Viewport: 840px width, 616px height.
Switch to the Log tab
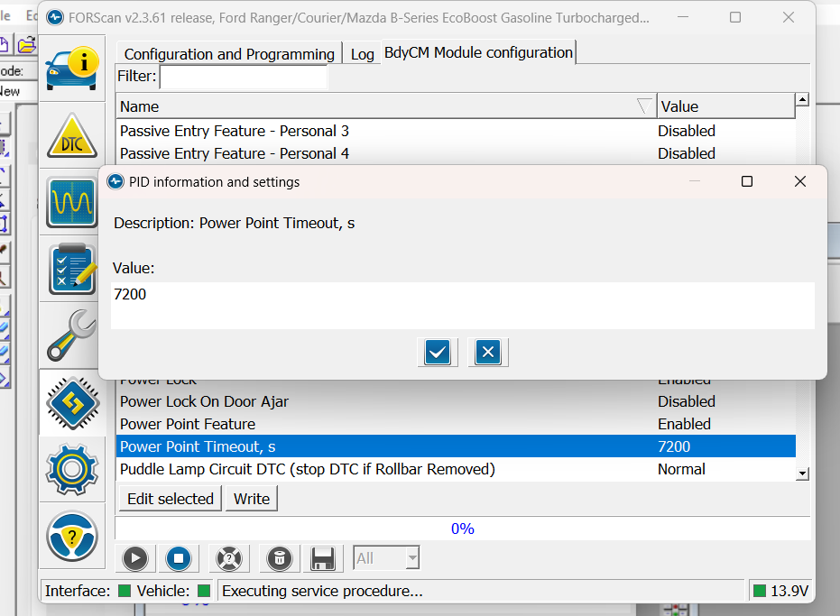pos(362,54)
